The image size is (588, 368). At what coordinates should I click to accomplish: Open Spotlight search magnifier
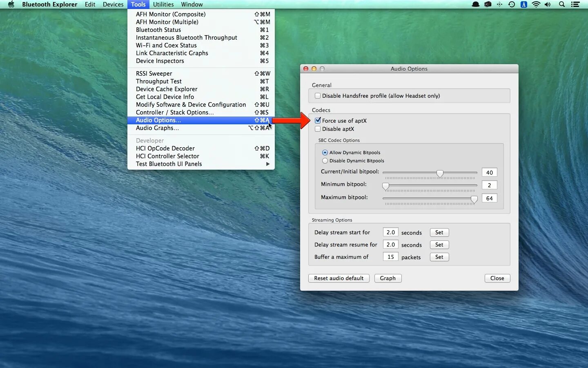pos(562,4)
